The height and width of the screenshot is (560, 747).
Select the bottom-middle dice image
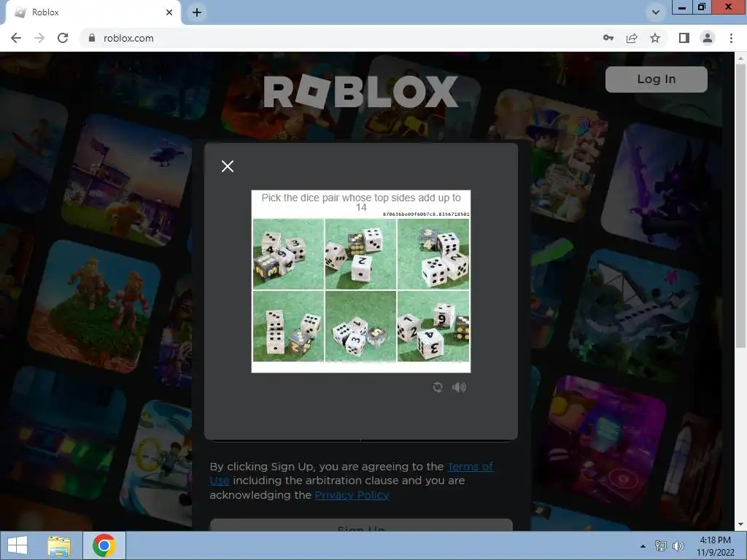(x=360, y=326)
